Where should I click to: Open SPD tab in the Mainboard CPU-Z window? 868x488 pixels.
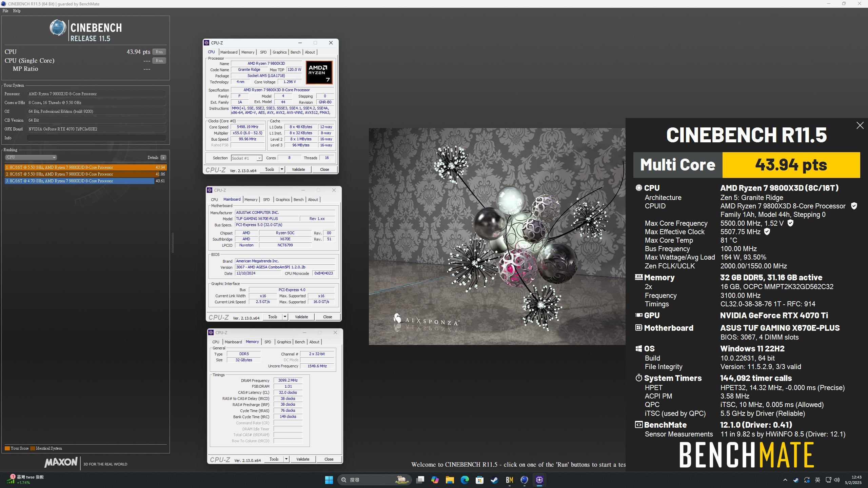point(267,200)
